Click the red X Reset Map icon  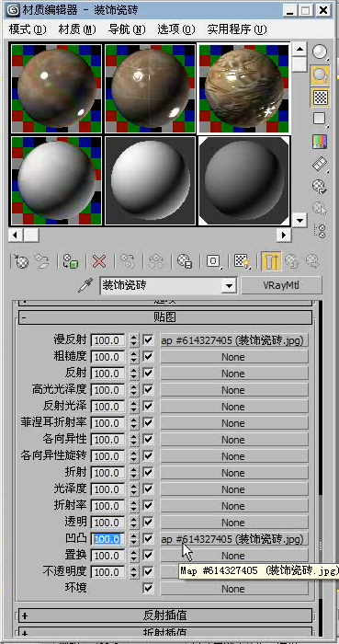point(99,261)
